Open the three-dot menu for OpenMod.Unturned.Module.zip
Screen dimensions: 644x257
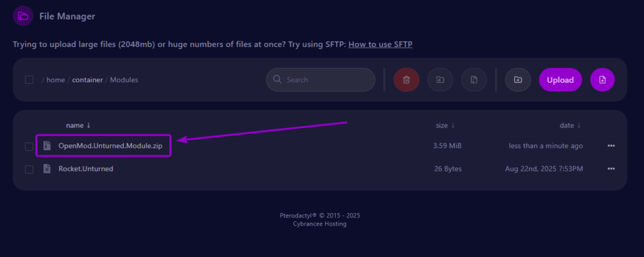tap(611, 146)
